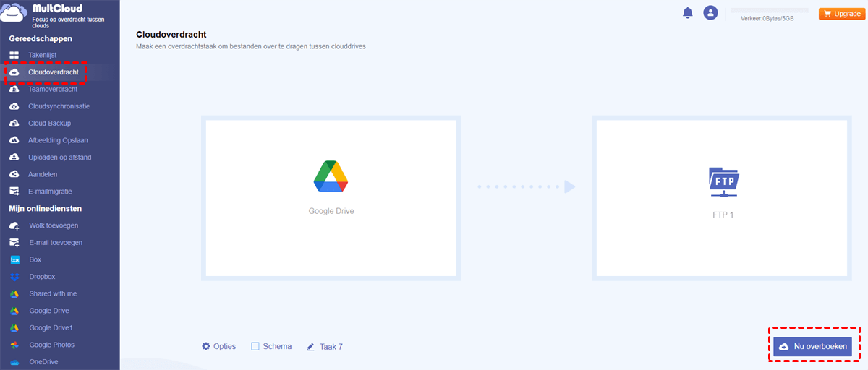Click Nu overboeken button
Viewport: 868px width, 370px height.
[x=813, y=347]
